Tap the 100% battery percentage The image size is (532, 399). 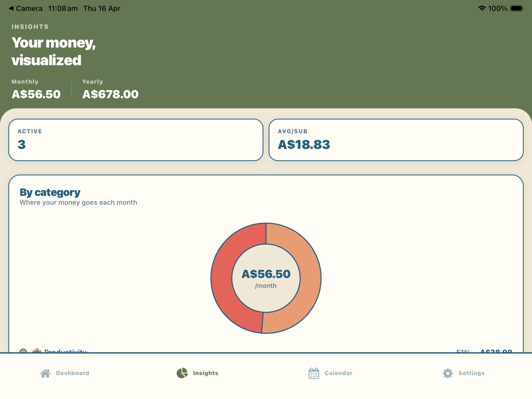click(498, 8)
